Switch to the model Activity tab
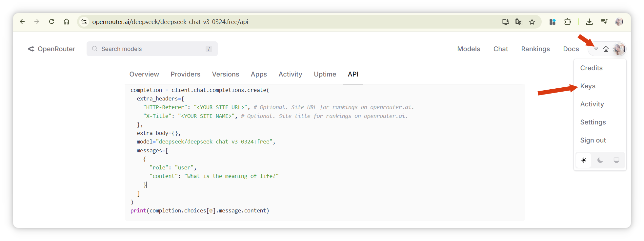Viewport: 644px width, 241px height. [x=290, y=75]
